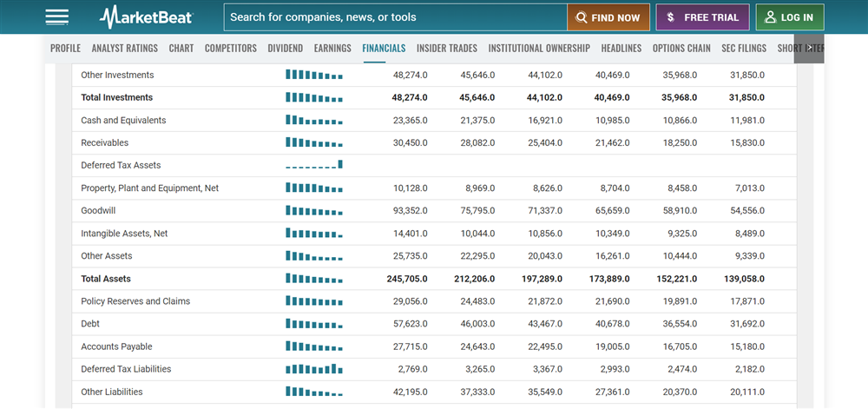The width and height of the screenshot is (868, 409).
Task: Click the Receivables trend sparkline
Action: click(314, 143)
